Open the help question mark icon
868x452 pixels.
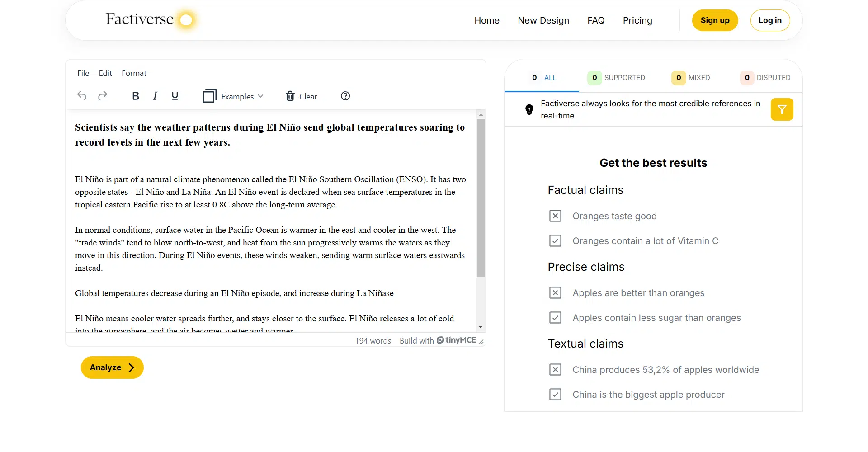point(345,96)
